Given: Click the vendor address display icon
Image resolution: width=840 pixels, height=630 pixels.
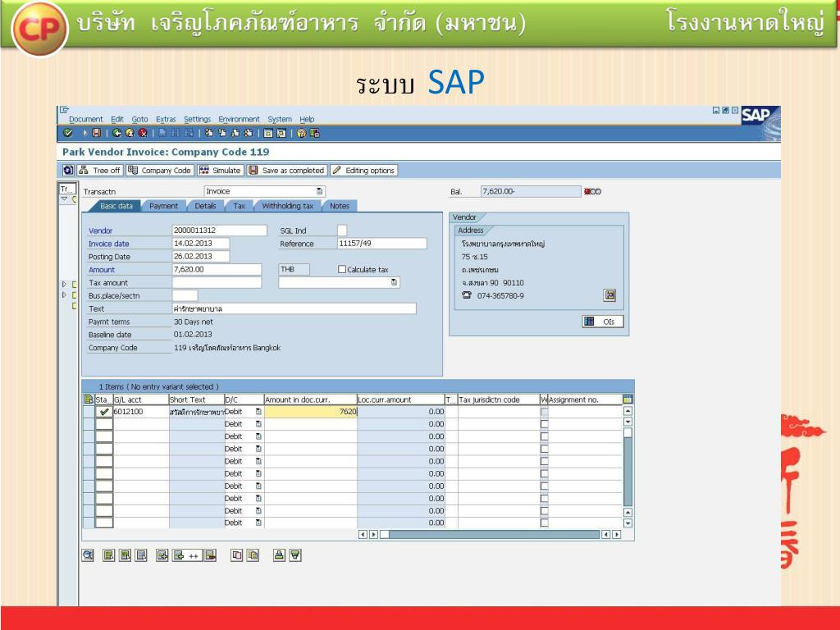Looking at the screenshot, I should [609, 295].
